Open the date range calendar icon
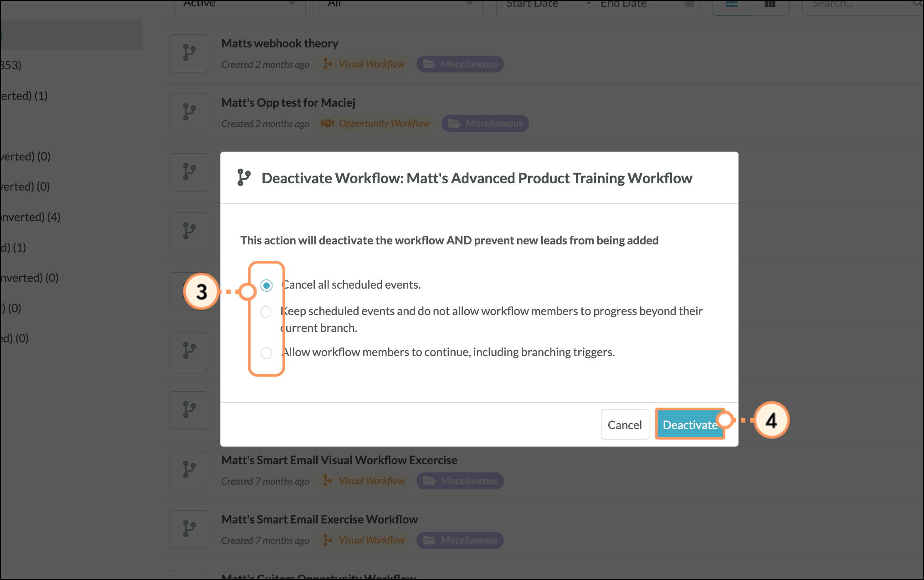 pyautogui.click(x=689, y=4)
